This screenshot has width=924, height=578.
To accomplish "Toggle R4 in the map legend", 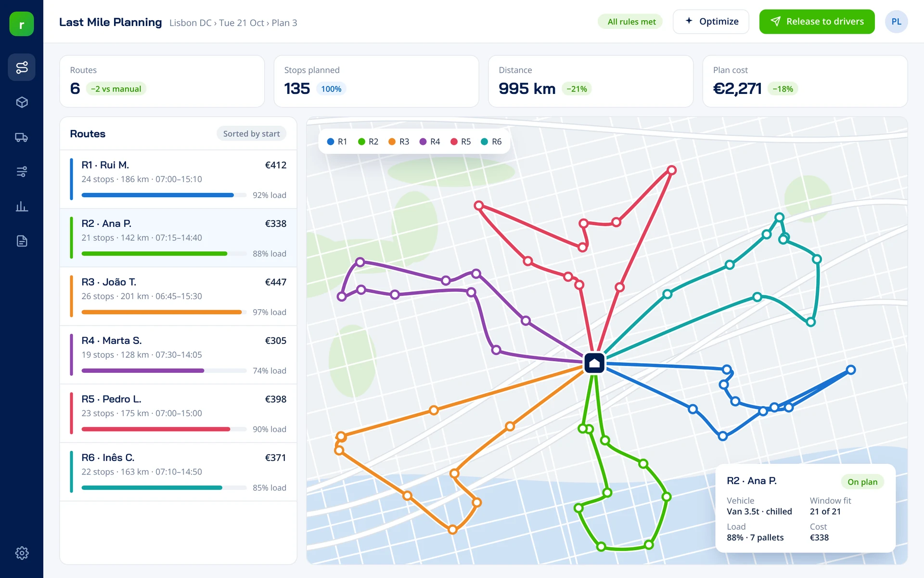I will pos(430,142).
